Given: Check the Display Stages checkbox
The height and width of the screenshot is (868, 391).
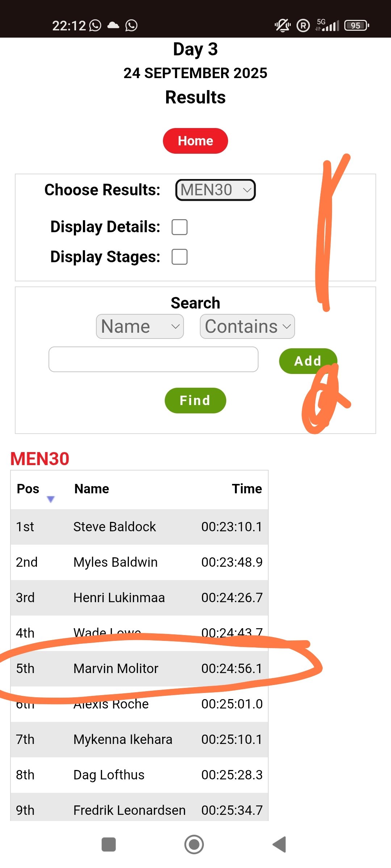Looking at the screenshot, I should (x=180, y=257).
